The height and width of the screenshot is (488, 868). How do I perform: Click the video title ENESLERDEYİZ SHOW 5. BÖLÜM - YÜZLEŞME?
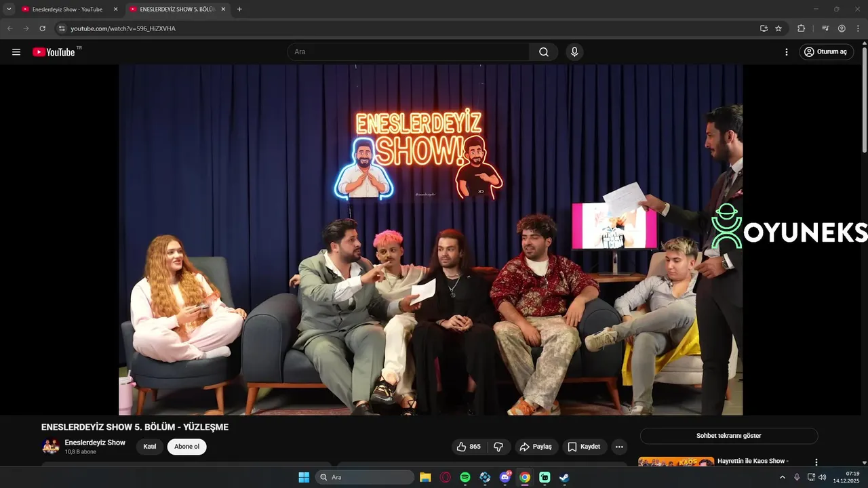(135, 427)
